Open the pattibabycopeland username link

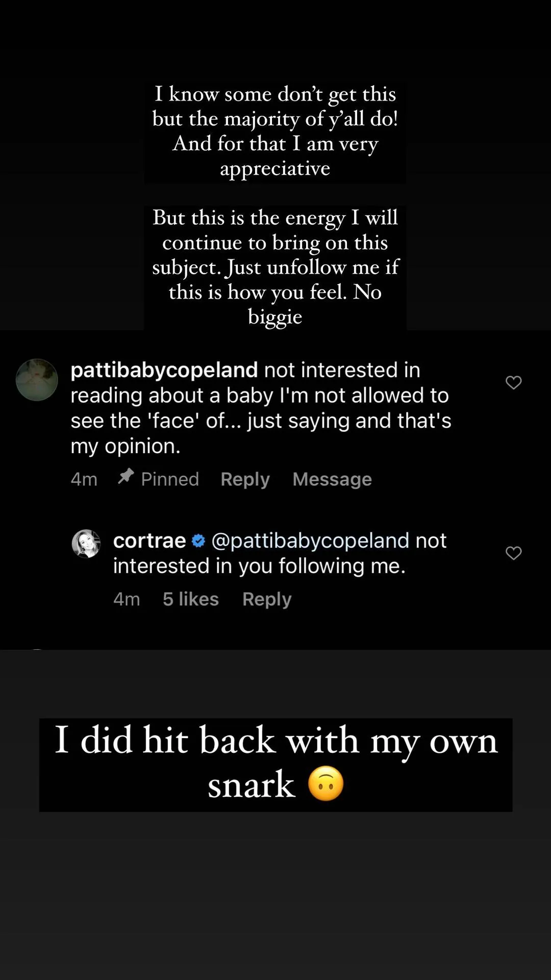click(x=164, y=370)
